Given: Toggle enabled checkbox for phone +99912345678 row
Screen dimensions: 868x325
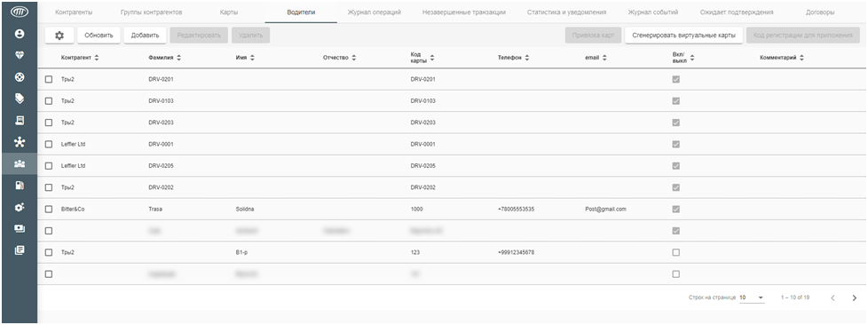Looking at the screenshot, I should [x=675, y=252].
